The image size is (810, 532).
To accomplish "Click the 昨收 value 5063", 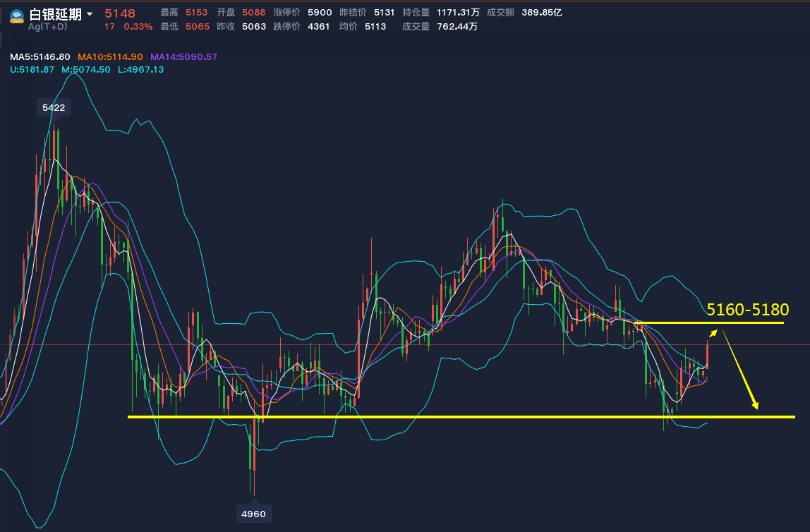I will point(254,26).
